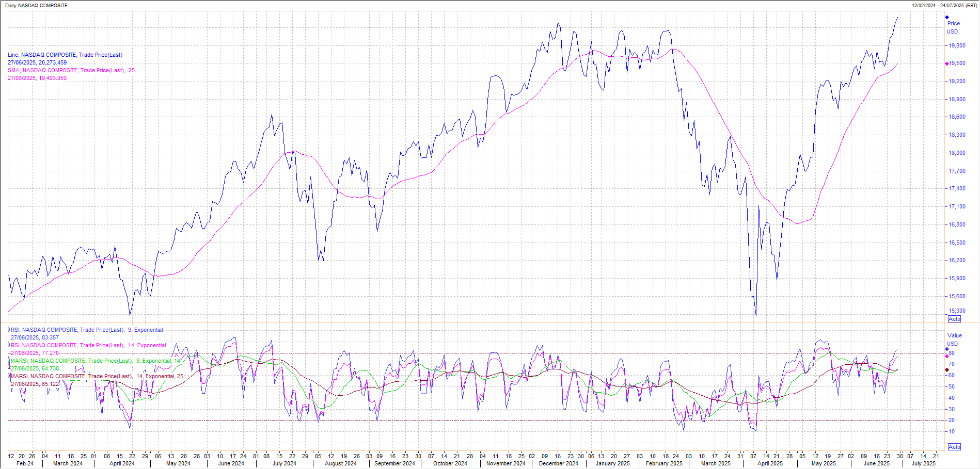Click the 20 level on RSI axis
Image resolution: width=980 pixels, height=469 pixels.
(952, 420)
